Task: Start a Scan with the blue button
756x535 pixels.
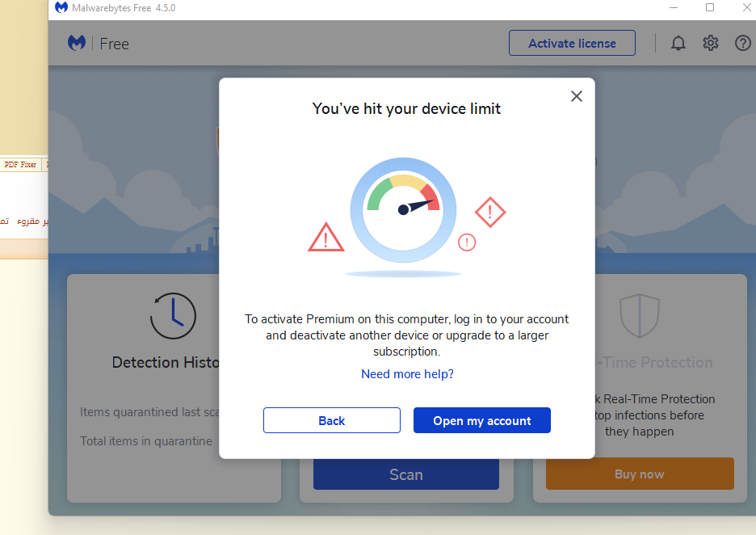Action: [406, 474]
